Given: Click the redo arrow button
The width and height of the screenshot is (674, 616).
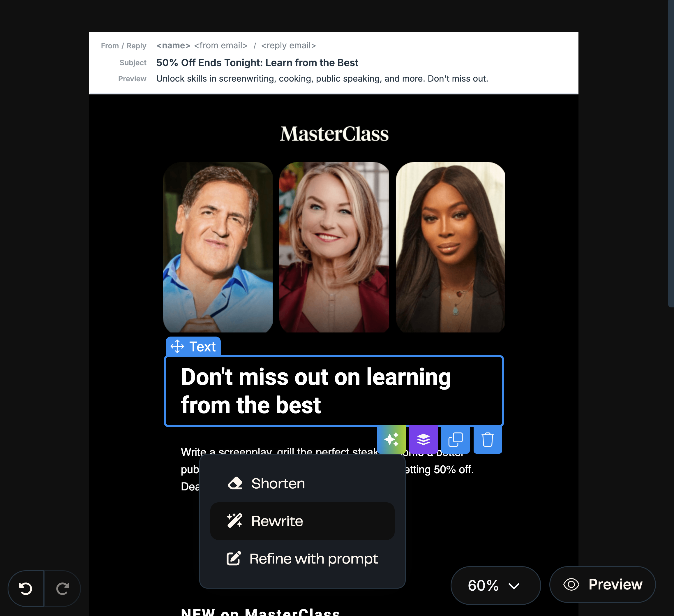Looking at the screenshot, I should coord(63,589).
